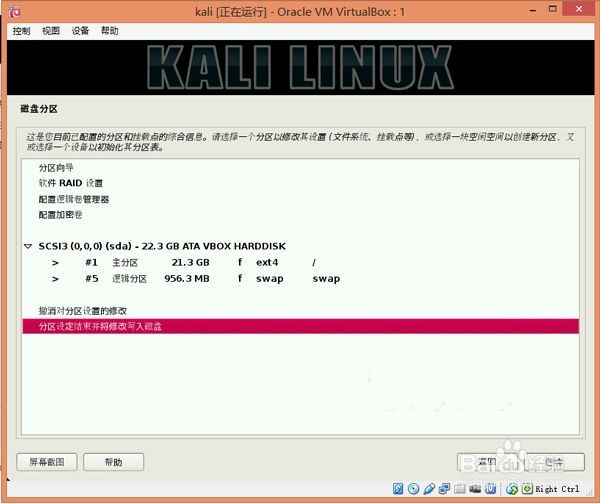
Task: Open the 控制 menu
Action: coord(21,31)
